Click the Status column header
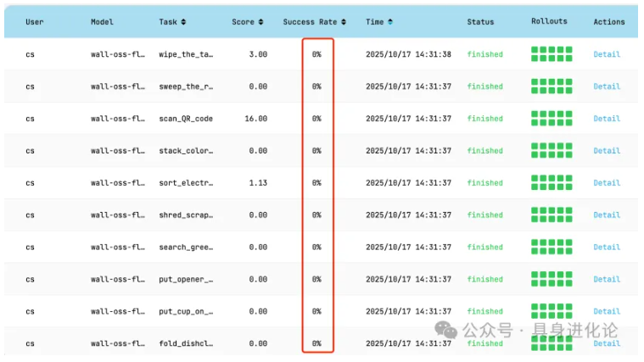The width and height of the screenshot is (644, 362). [x=480, y=22]
